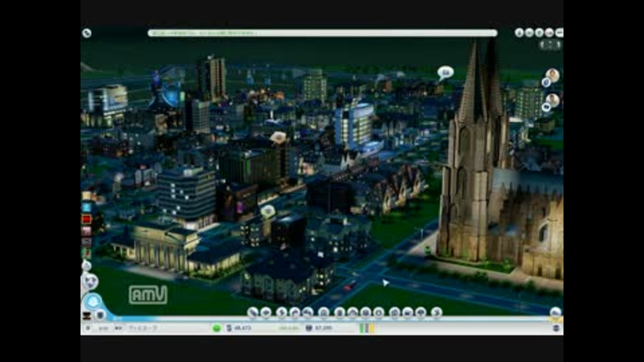Click first round icon in top-right group
The width and height of the screenshot is (644, 362).
(519, 32)
